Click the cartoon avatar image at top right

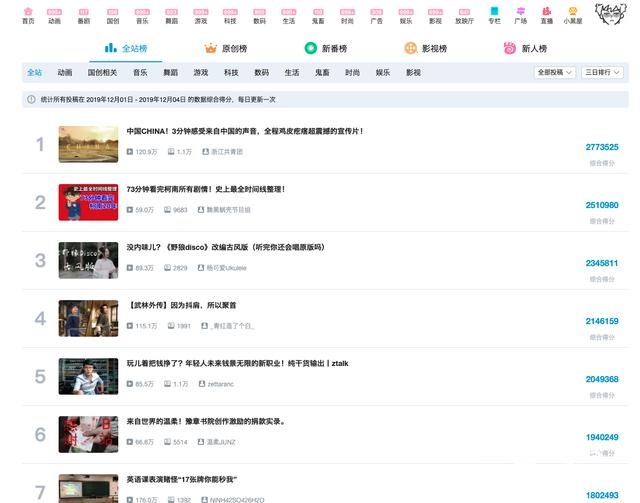click(611, 16)
